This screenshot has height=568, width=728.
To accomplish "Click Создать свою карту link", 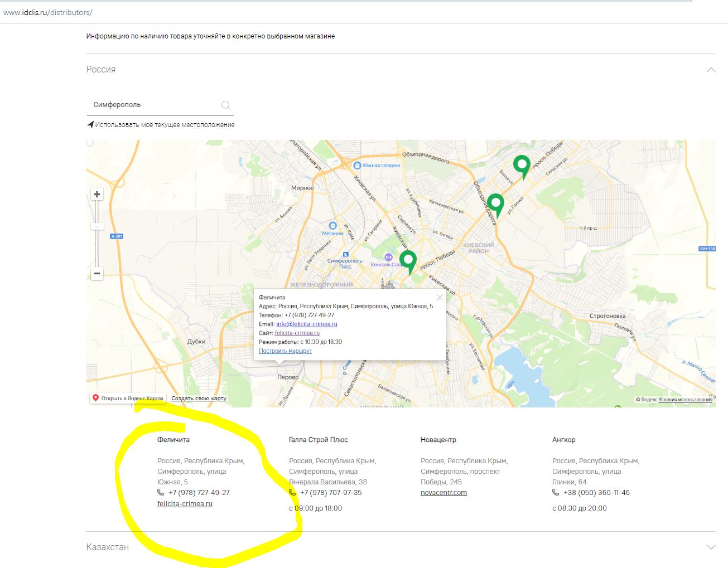I will 199,399.
